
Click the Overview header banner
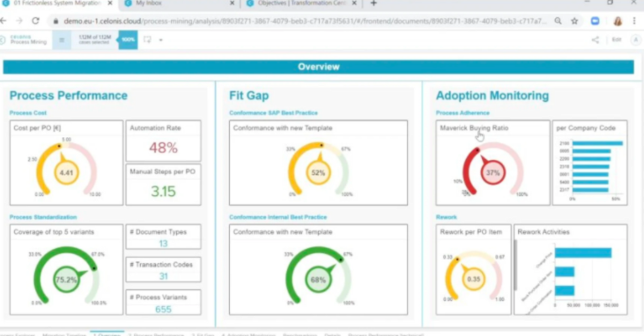(318, 67)
